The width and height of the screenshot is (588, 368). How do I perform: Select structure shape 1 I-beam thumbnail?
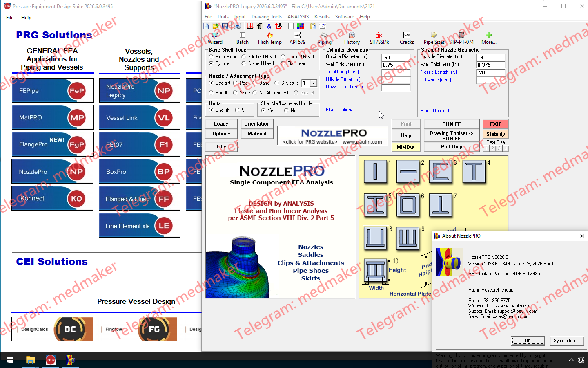tap(375, 171)
